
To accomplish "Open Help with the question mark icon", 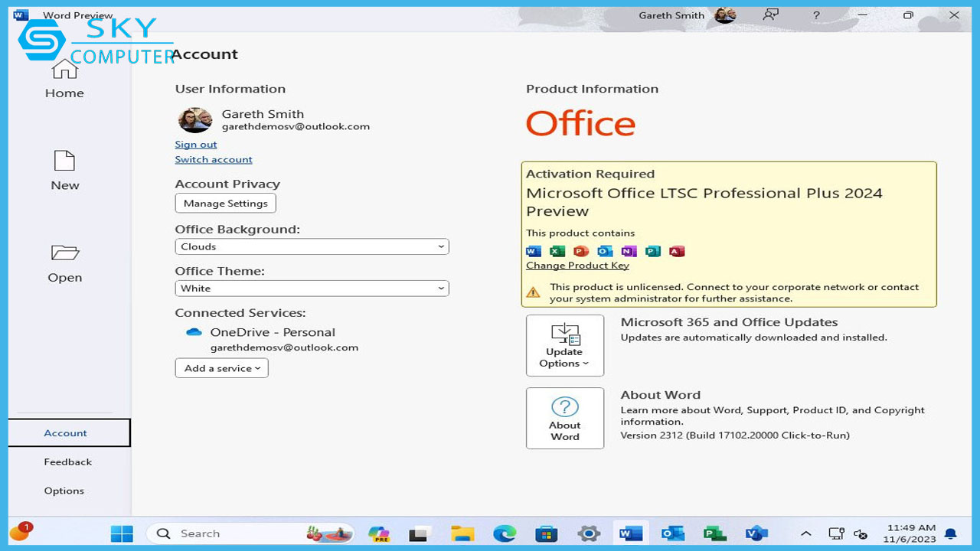I will tap(816, 15).
